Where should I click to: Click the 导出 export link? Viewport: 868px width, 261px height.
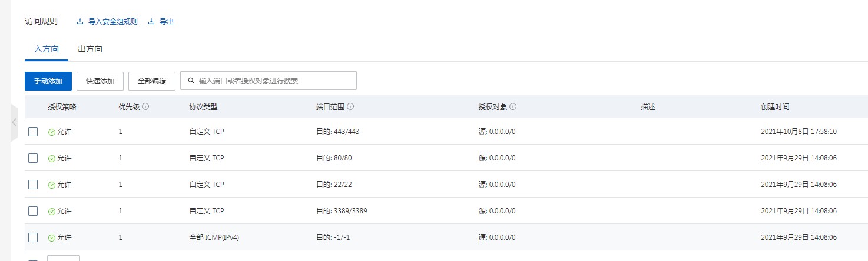(167, 22)
